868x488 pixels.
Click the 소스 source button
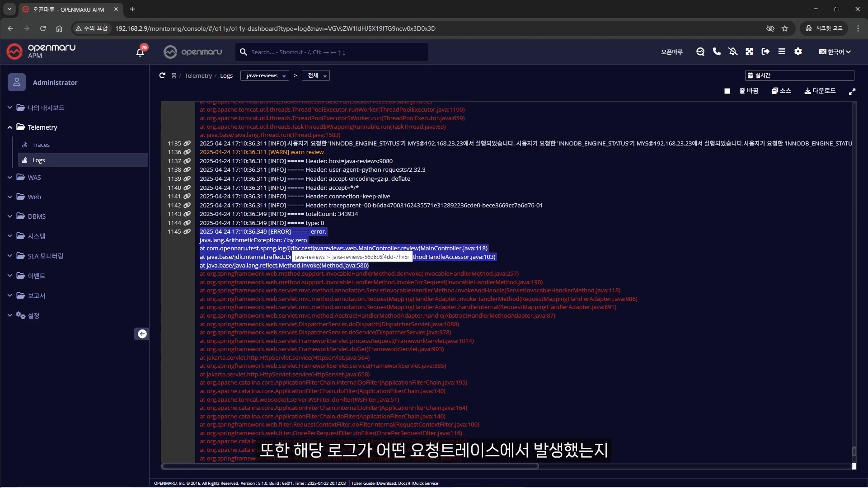[781, 91]
